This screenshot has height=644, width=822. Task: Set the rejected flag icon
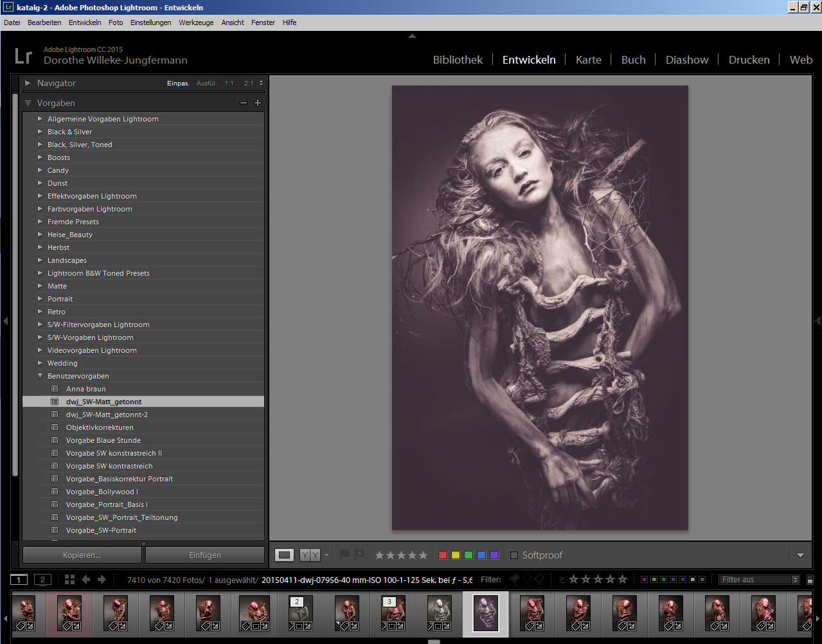(359, 555)
